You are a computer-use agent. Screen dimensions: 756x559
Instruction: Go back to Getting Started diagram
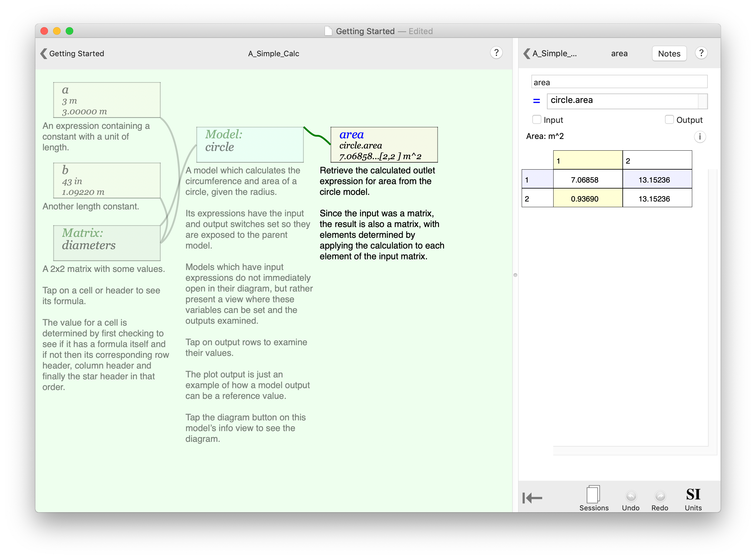click(x=72, y=53)
